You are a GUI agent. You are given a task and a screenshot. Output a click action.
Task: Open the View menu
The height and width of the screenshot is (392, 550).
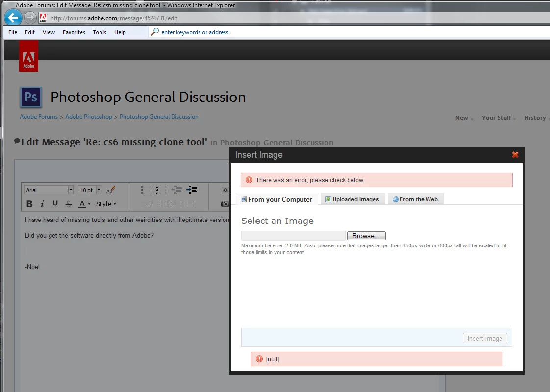click(49, 32)
